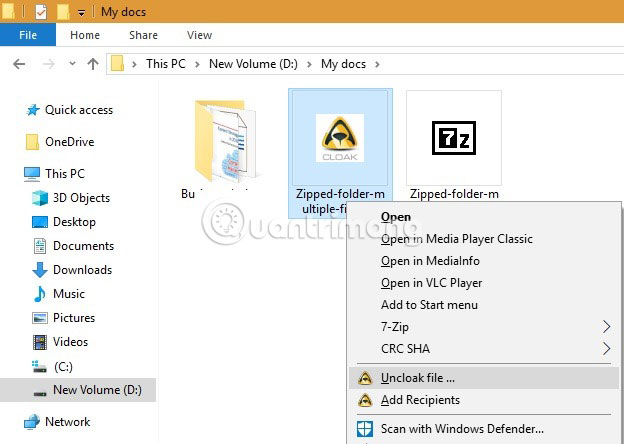Click the Documents sidebar icon
Screen dimensions: 624x444
(x=40, y=246)
